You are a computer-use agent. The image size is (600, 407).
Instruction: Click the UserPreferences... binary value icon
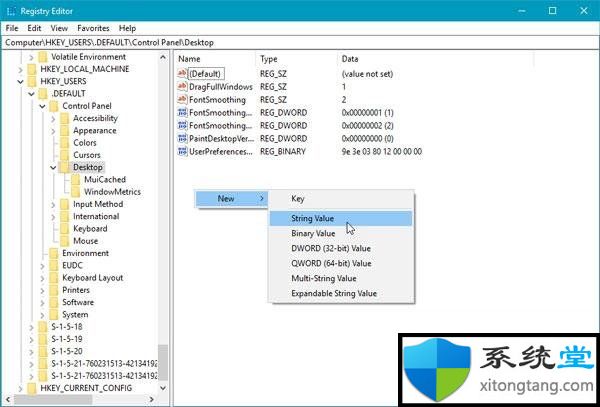[x=183, y=151]
